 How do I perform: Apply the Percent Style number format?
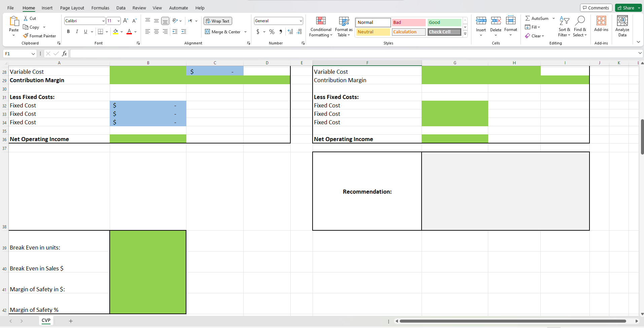[272, 32]
